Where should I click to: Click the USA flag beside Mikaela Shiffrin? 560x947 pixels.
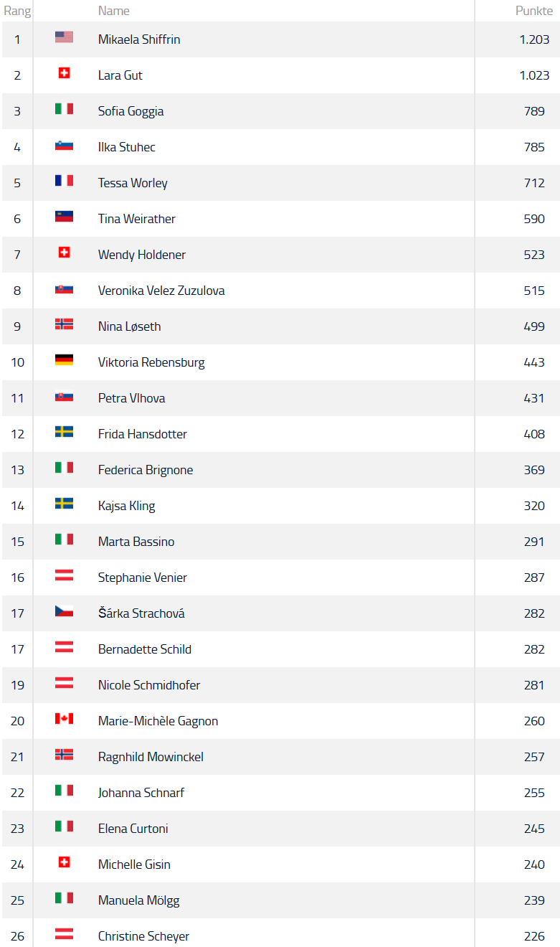64,37
